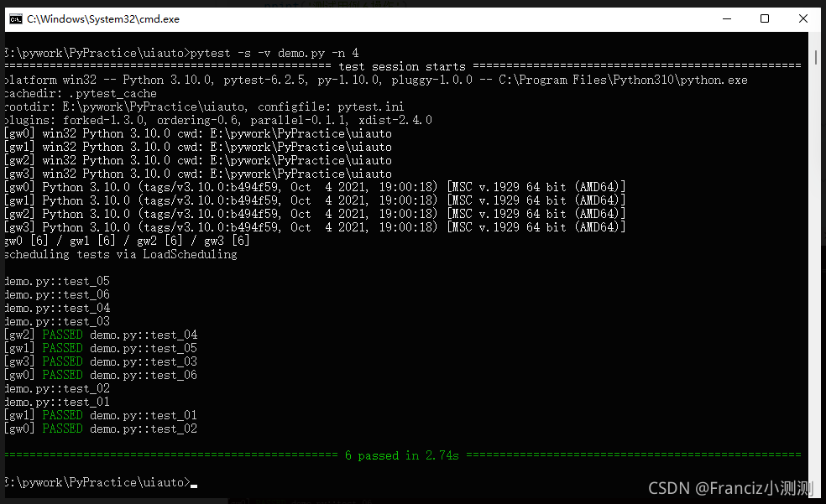Click '[gw0] PASSED demo.py::test_02' line
This screenshot has width=826, height=504.
101,429
